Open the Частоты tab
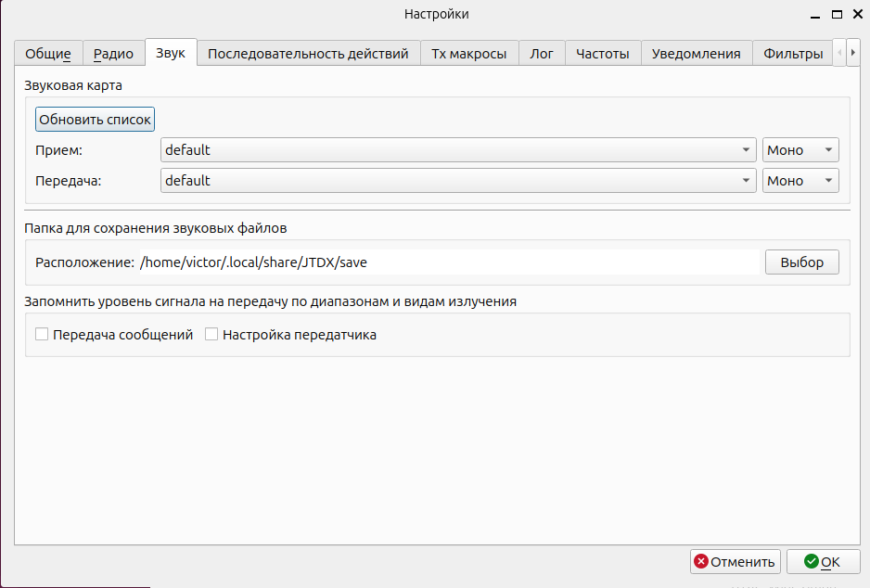The width and height of the screenshot is (870, 588). pyautogui.click(x=603, y=54)
